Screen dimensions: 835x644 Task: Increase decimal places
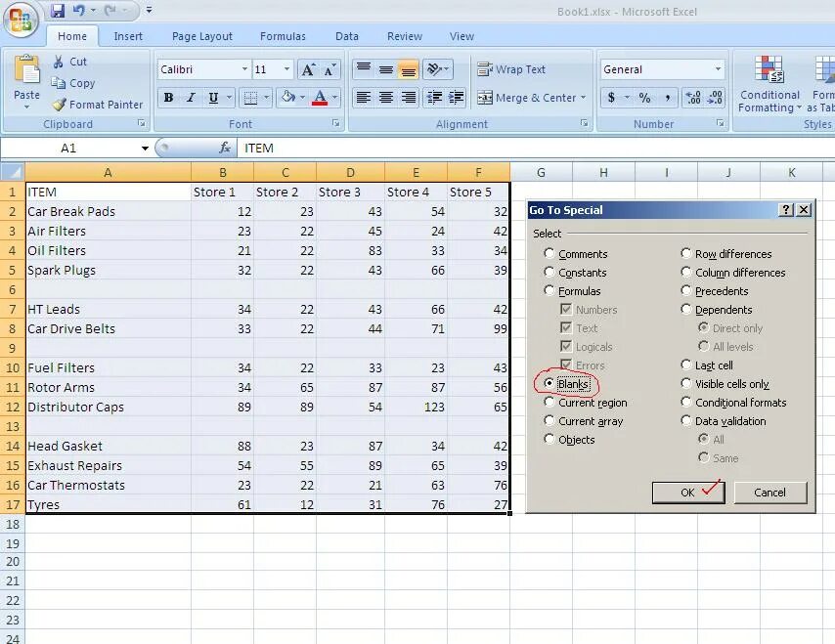[693, 98]
